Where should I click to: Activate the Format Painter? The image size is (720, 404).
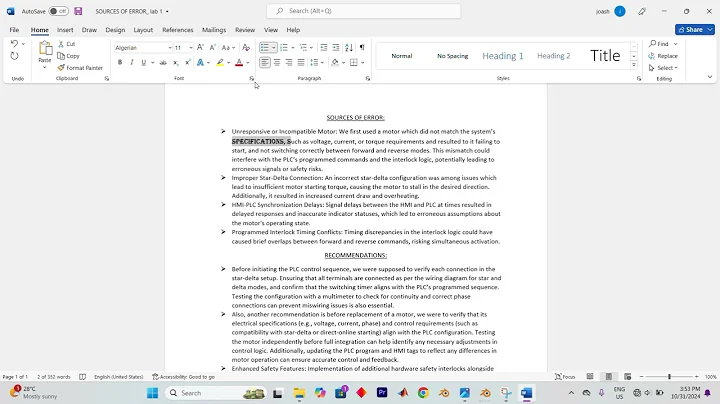(x=80, y=68)
